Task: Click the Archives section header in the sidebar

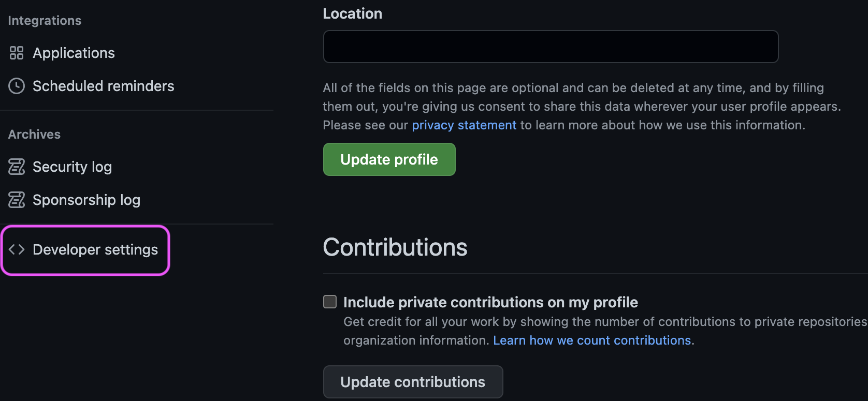Action: [34, 135]
